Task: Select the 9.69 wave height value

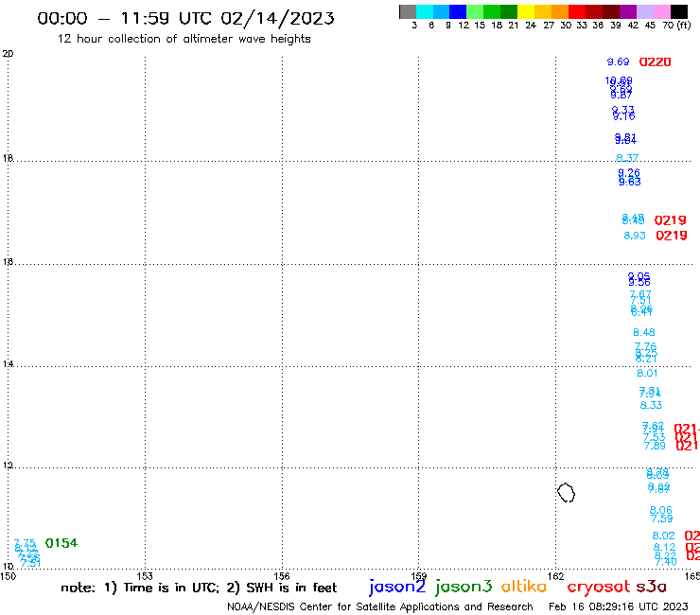Action: pyautogui.click(x=618, y=62)
